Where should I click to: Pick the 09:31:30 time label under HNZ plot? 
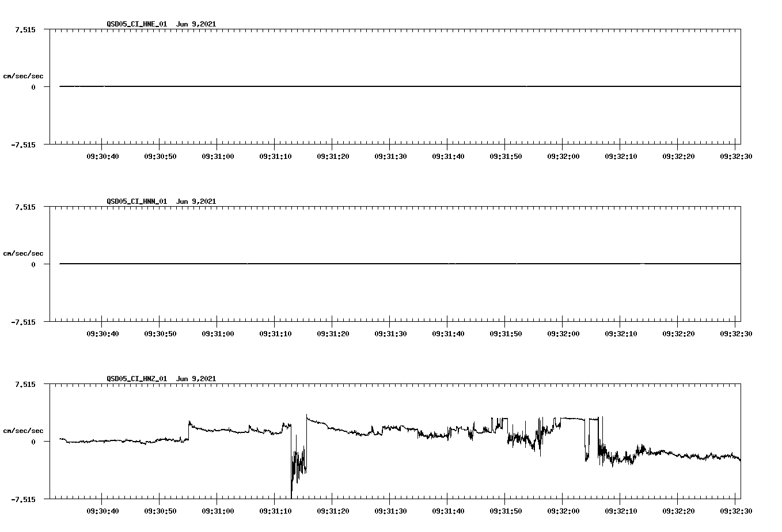pyautogui.click(x=390, y=511)
